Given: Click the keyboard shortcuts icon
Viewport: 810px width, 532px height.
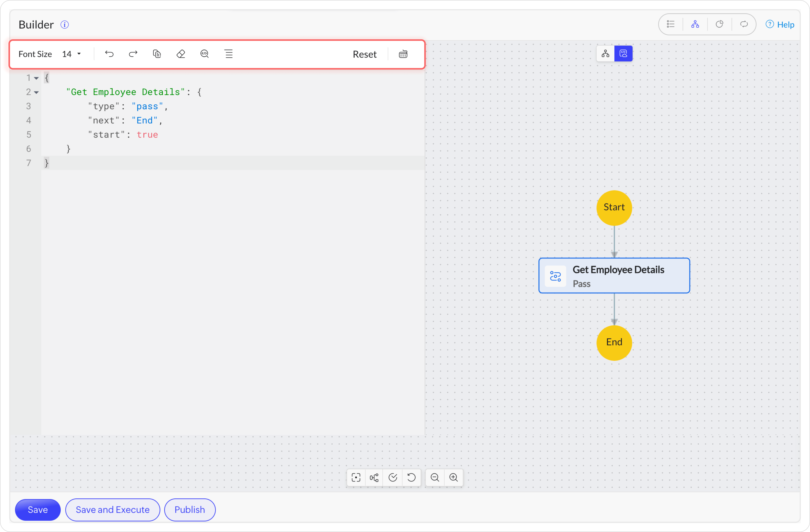Looking at the screenshot, I should [x=403, y=54].
